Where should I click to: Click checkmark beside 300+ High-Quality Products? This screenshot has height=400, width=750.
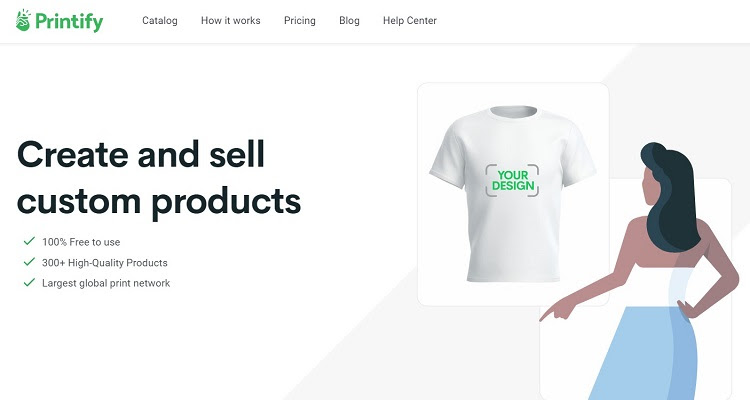coord(29,261)
